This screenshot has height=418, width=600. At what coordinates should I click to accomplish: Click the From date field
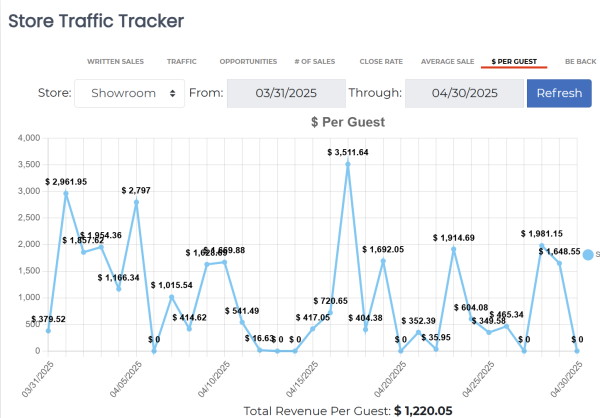click(x=284, y=94)
